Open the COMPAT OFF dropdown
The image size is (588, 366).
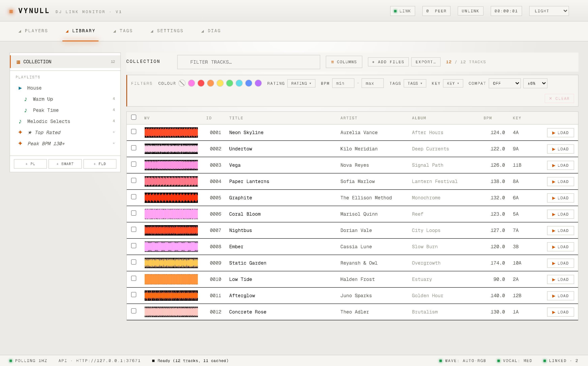point(505,83)
